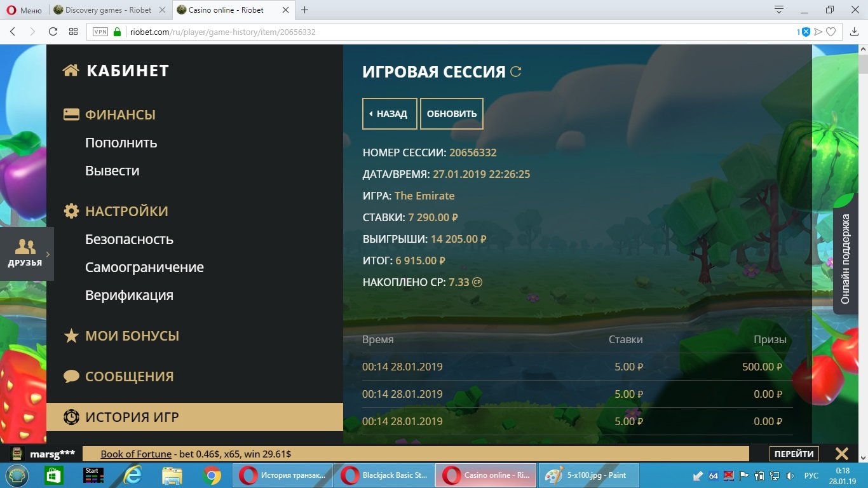The height and width of the screenshot is (488, 868).
Task: Toggle the VPN badge in address bar
Action: click(100, 32)
